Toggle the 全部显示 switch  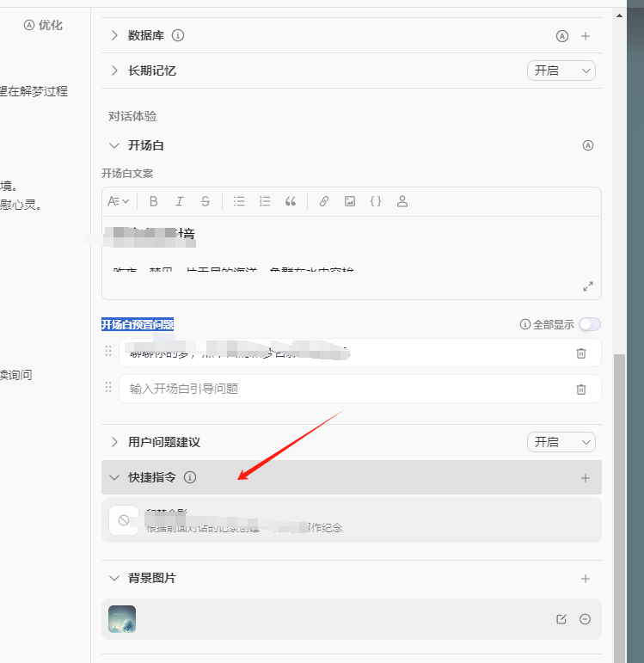(590, 324)
